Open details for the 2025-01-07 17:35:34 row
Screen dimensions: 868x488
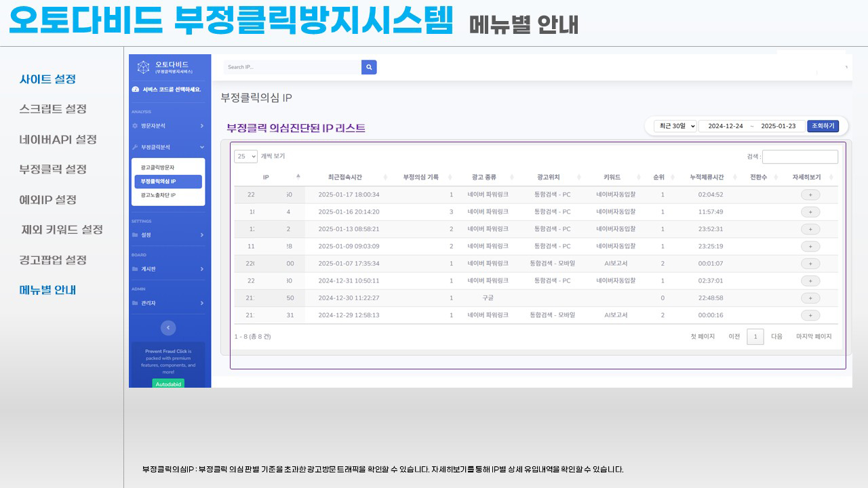pyautogui.click(x=810, y=264)
